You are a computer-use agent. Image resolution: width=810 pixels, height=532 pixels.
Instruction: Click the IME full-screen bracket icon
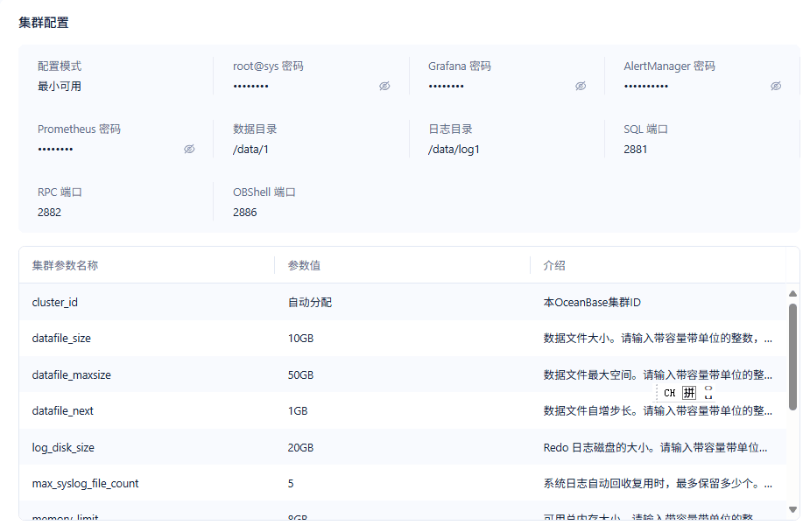[708, 393]
